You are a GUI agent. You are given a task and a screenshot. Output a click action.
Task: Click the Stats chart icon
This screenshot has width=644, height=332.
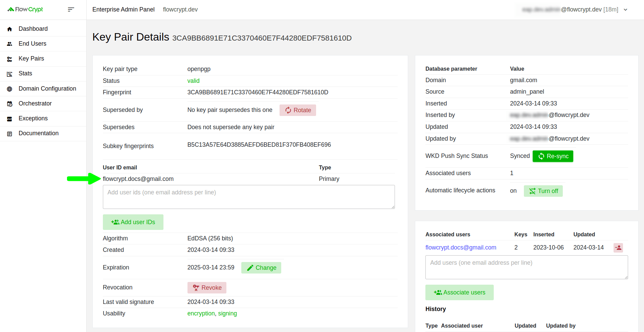click(x=9, y=74)
